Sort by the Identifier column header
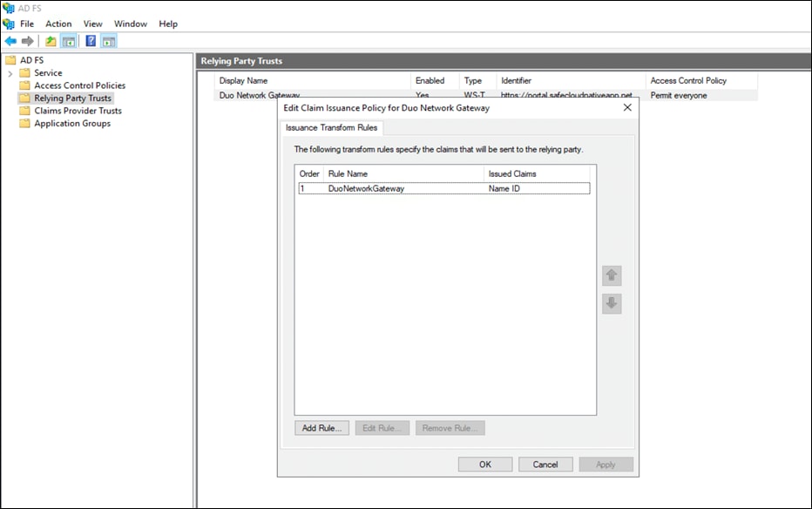The height and width of the screenshot is (509, 812). pyautogui.click(x=571, y=81)
